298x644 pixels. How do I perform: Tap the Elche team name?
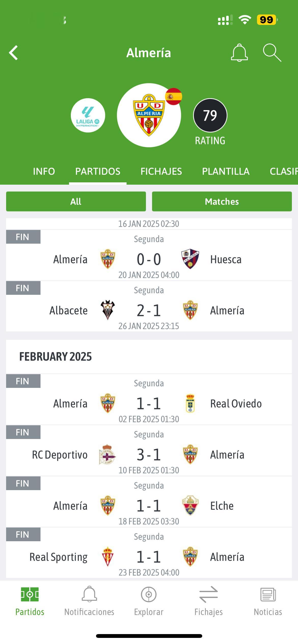222,506
